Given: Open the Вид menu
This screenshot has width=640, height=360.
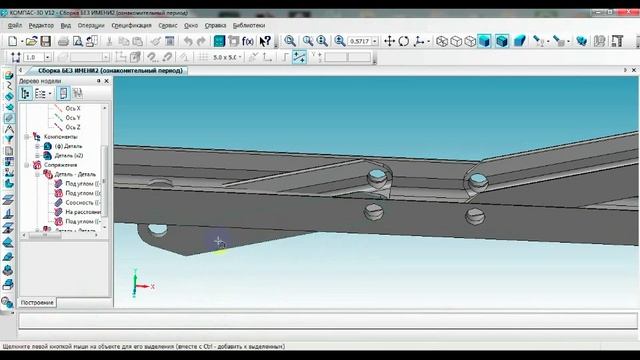Looking at the screenshot, I should coord(66,25).
